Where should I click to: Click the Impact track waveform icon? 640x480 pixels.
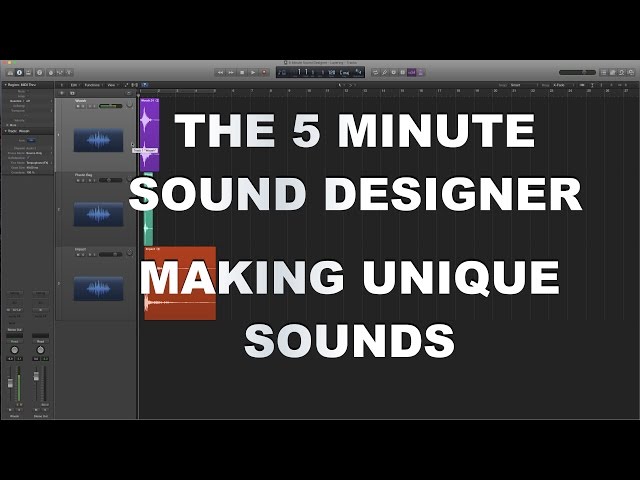98,289
